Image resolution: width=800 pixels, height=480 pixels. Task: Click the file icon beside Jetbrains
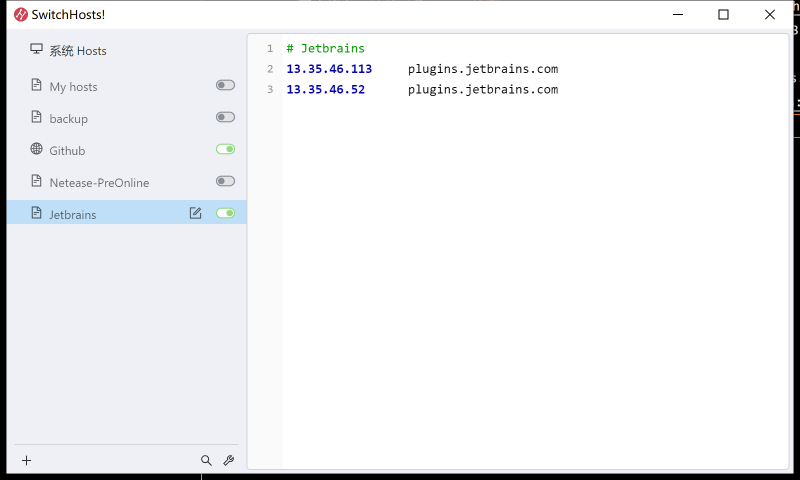pos(36,213)
